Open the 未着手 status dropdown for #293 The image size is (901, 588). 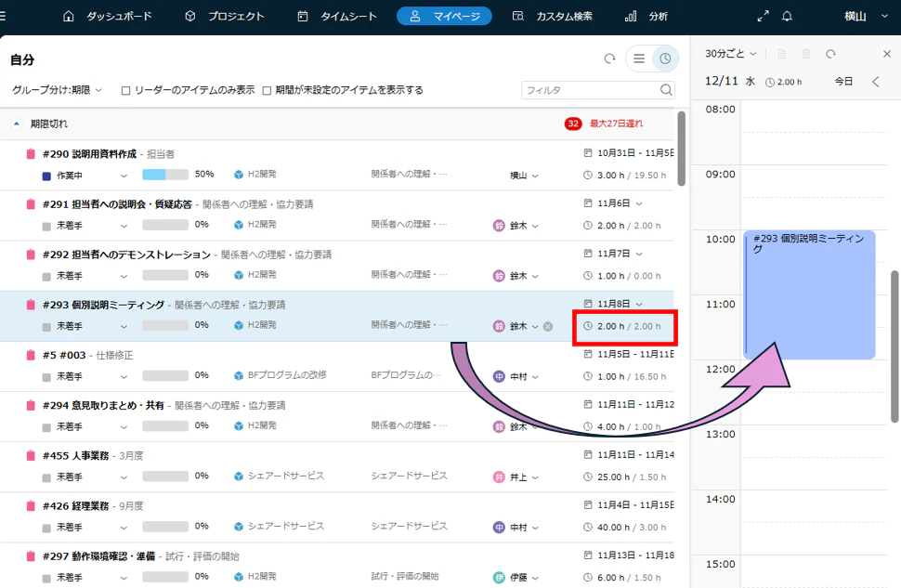(85, 326)
